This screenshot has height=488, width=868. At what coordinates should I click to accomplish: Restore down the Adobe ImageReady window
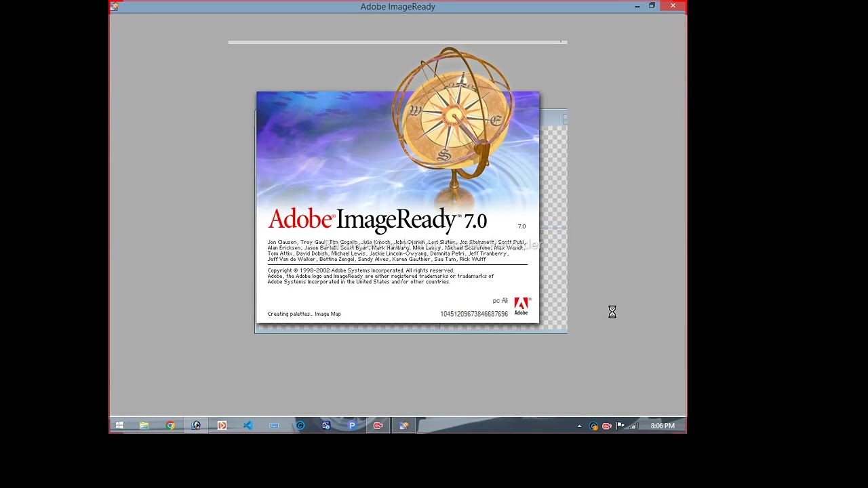click(x=652, y=6)
